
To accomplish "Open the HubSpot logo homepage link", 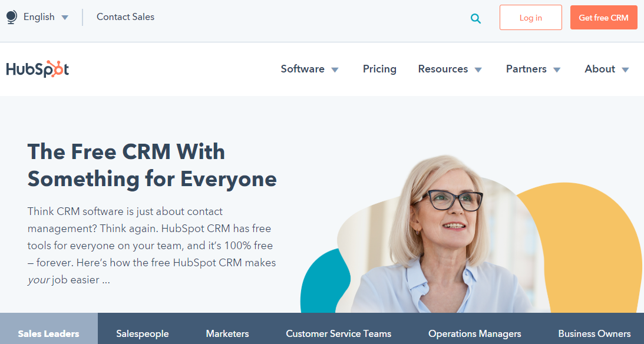I will 37,69.
